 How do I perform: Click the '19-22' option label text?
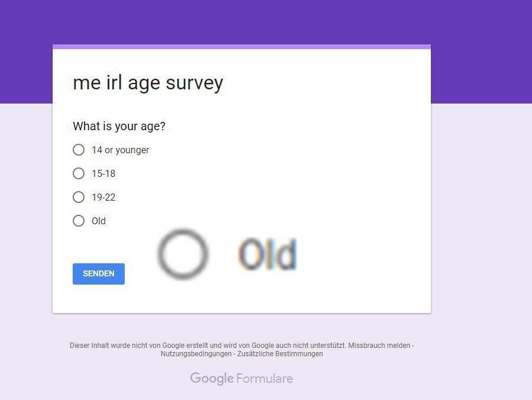tap(103, 197)
